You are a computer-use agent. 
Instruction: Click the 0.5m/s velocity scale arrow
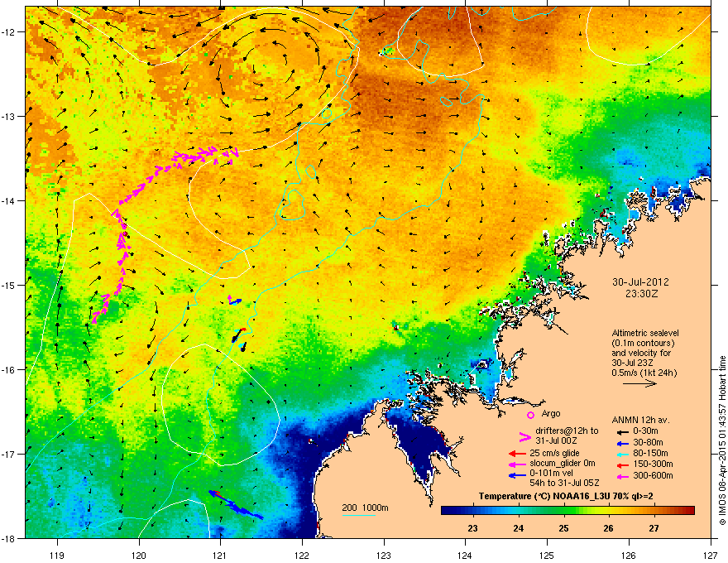[x=639, y=383]
